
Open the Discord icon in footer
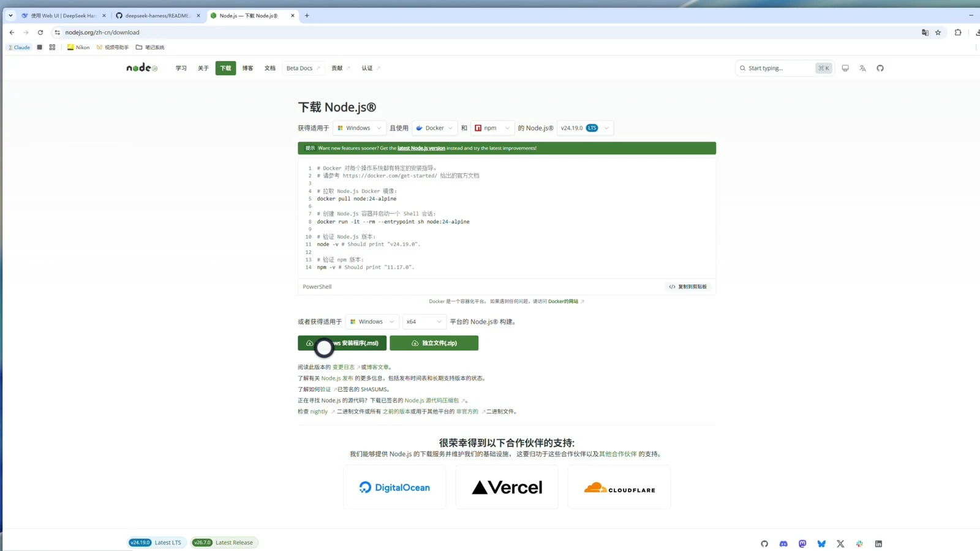click(x=783, y=544)
